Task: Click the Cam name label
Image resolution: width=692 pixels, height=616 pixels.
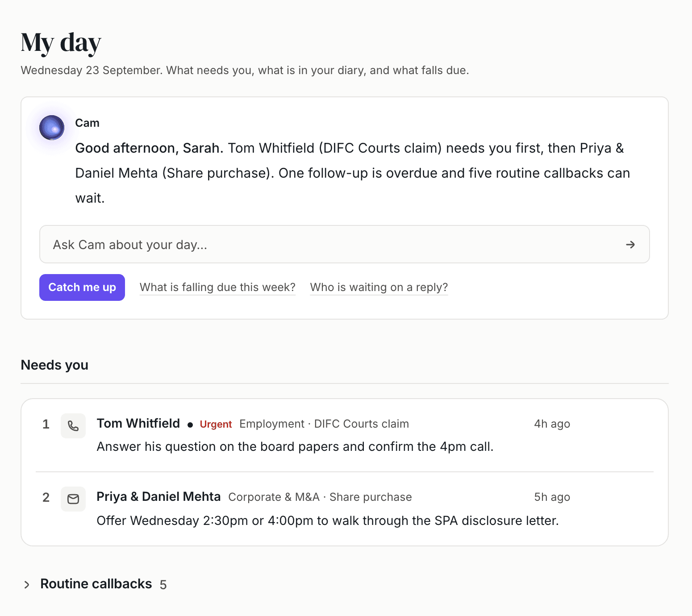Action: tap(87, 123)
